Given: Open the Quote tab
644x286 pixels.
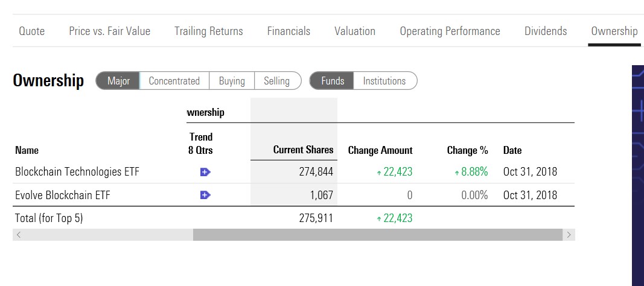Looking at the screenshot, I should (32, 31).
